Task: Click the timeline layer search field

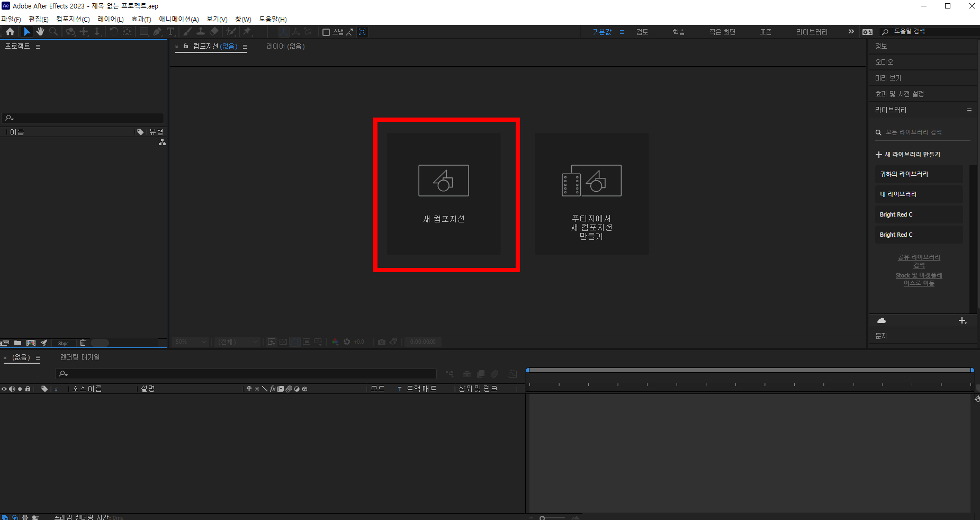Action: [246, 374]
